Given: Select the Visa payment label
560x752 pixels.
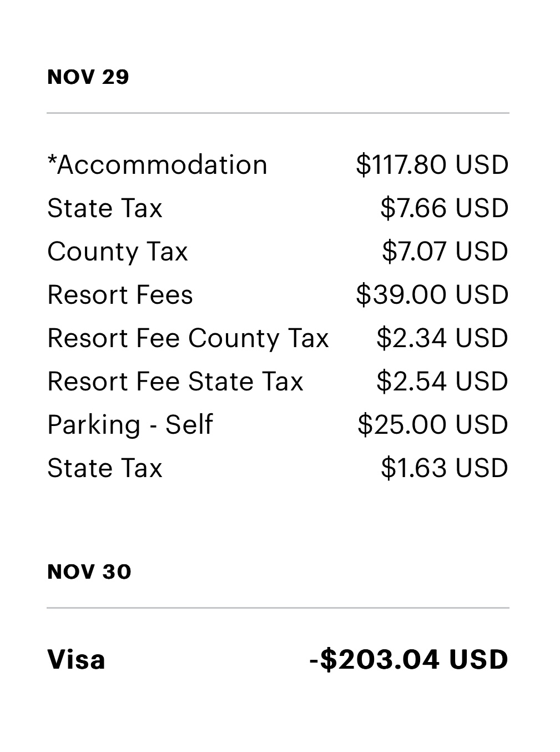Looking at the screenshot, I should [x=76, y=660].
